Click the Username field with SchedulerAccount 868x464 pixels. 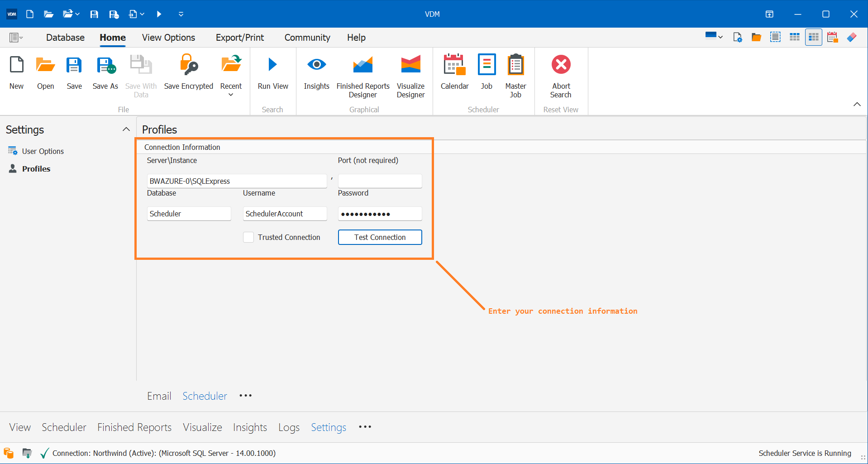tap(285, 214)
